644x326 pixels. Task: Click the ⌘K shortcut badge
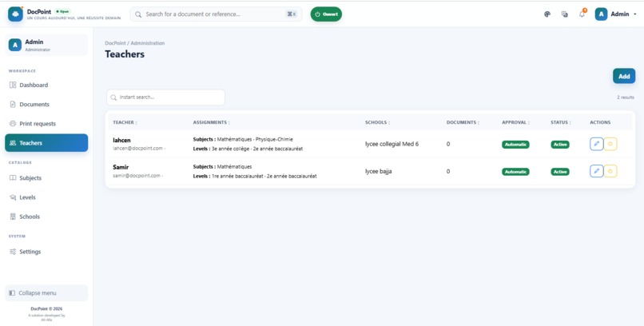(291, 14)
